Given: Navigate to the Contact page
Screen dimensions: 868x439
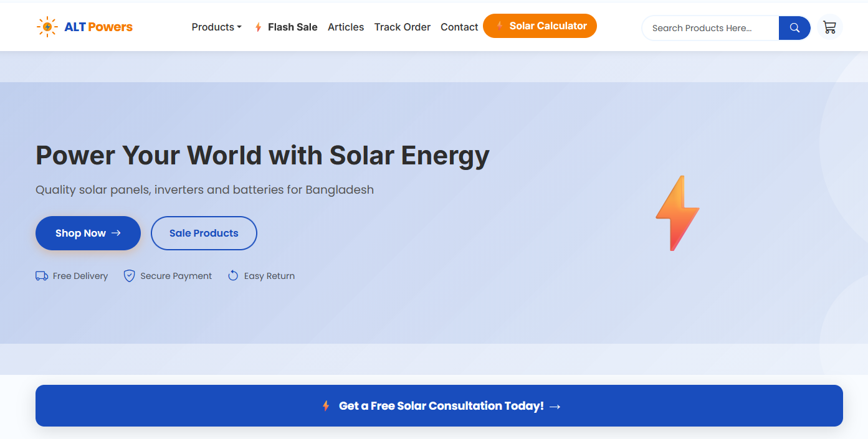Looking at the screenshot, I should pos(459,27).
